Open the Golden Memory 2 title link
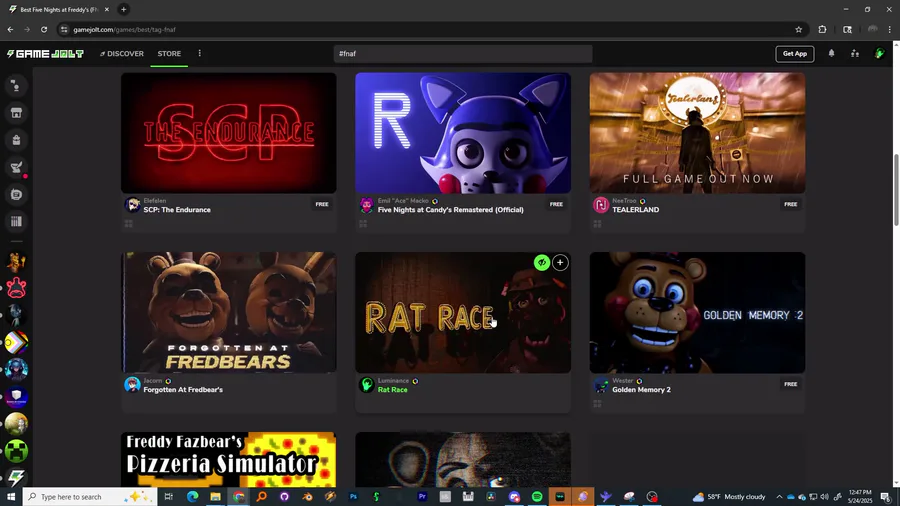This screenshot has width=900, height=506. [x=641, y=390]
